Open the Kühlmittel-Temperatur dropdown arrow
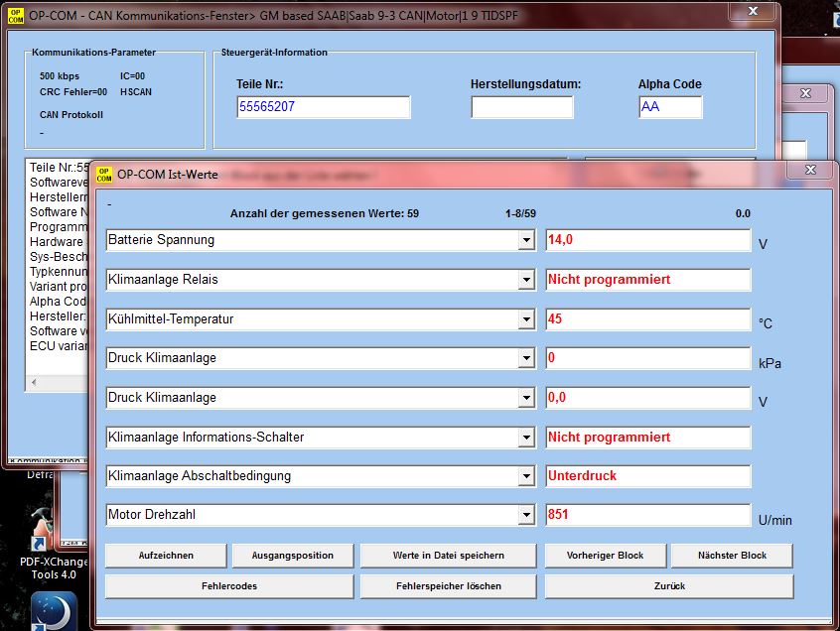This screenshot has height=631, width=840. (526, 319)
